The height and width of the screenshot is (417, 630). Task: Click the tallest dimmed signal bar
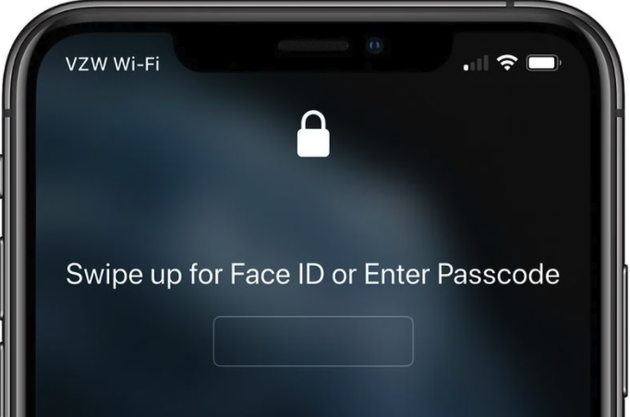[486, 63]
